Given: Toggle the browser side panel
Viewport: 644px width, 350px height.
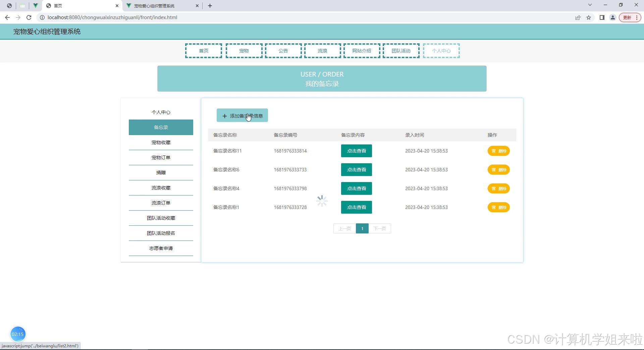Looking at the screenshot, I should tap(602, 17).
